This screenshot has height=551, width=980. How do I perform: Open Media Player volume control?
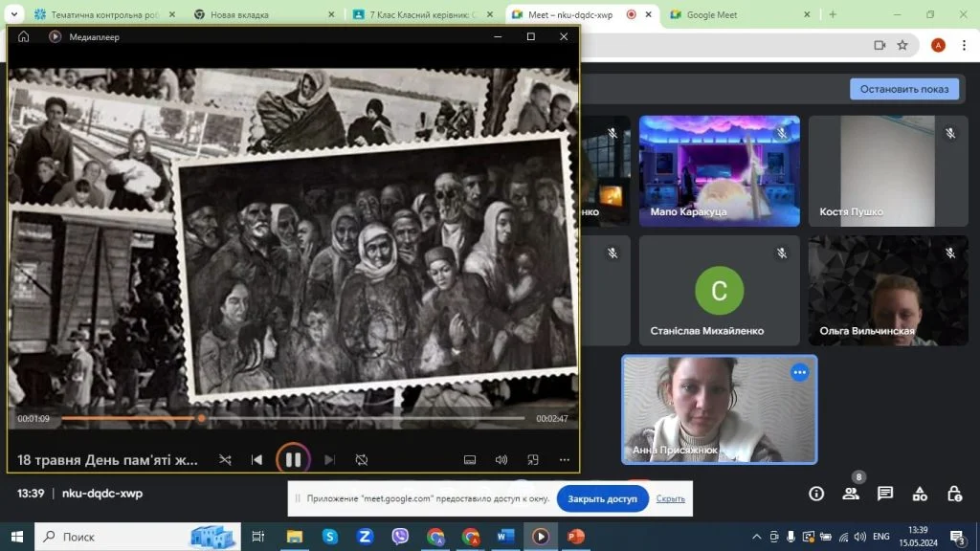tap(501, 460)
